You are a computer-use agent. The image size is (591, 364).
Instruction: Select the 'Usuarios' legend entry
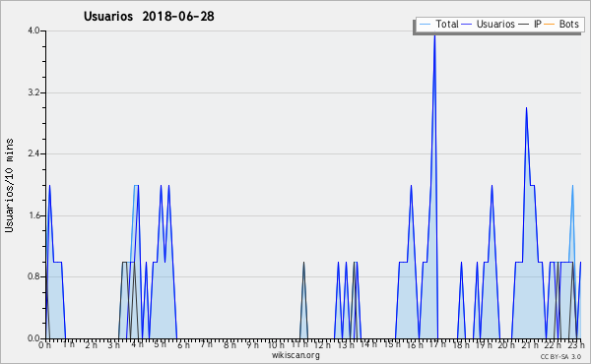[x=495, y=24]
